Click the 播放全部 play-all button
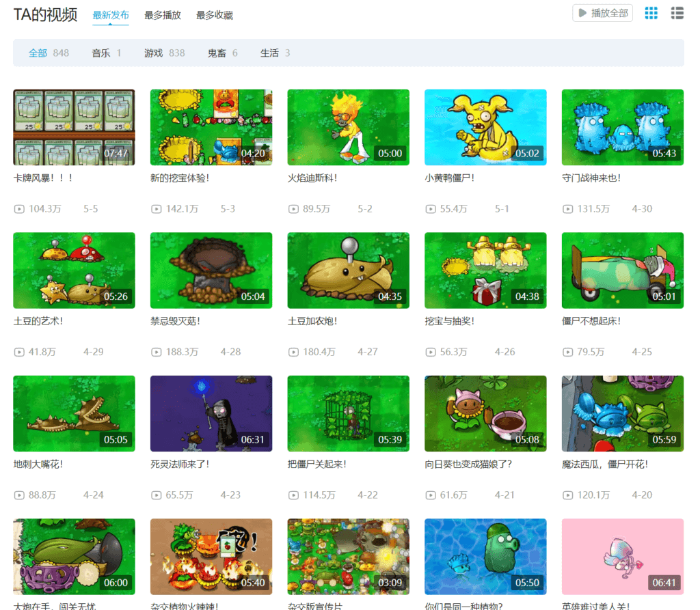The image size is (700, 610). coord(602,13)
